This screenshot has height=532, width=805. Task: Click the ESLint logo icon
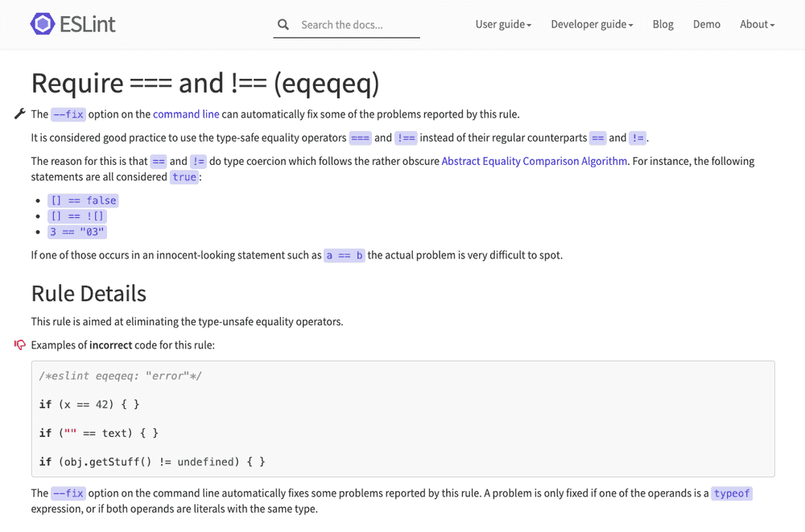[43, 24]
